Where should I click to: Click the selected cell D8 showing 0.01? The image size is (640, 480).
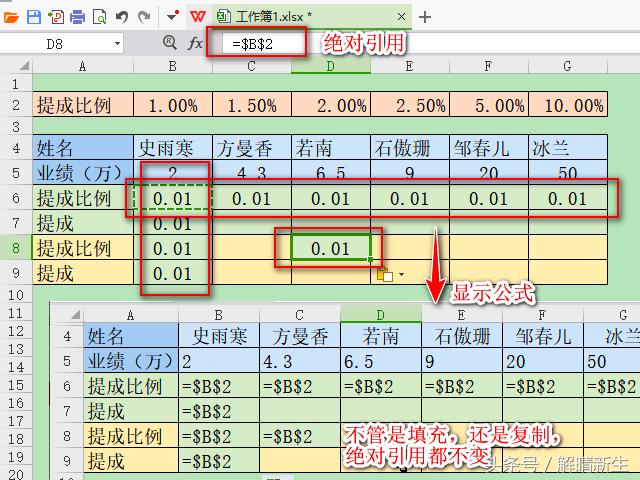pos(331,248)
